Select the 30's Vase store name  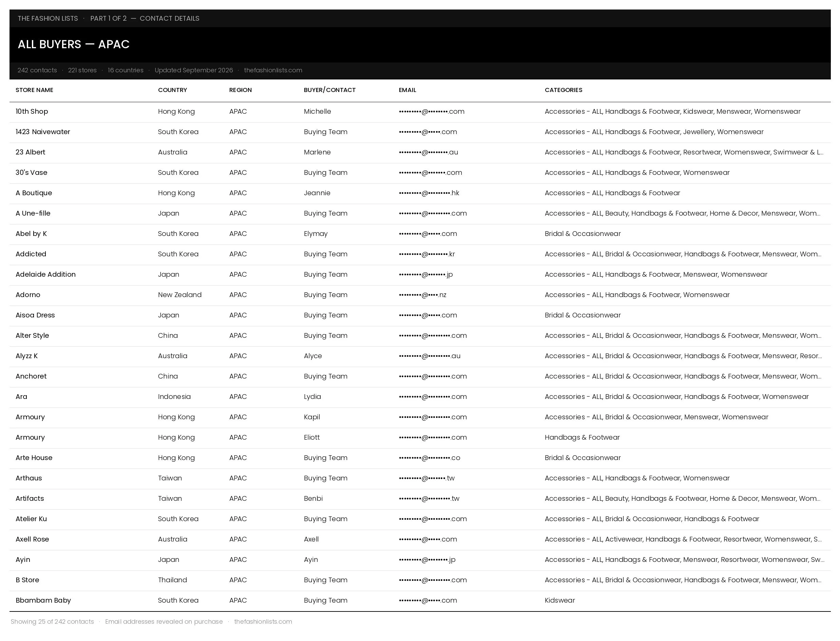31,172
